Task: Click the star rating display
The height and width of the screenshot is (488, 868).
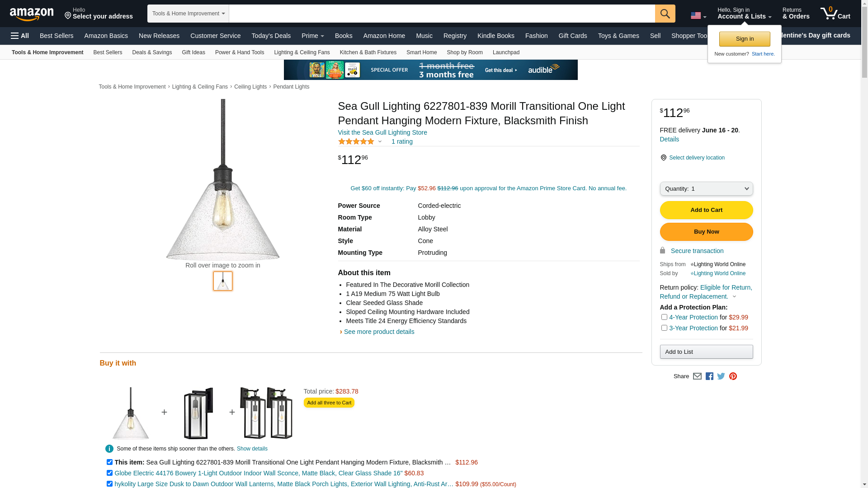Action: point(356,141)
